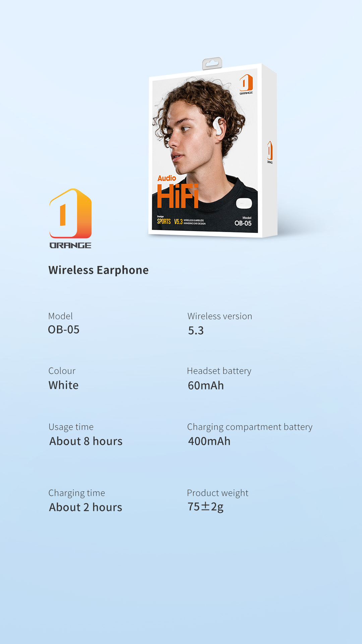The height and width of the screenshot is (644, 362).
Task: Click the Wireless version 5.3 value
Action: (x=196, y=331)
